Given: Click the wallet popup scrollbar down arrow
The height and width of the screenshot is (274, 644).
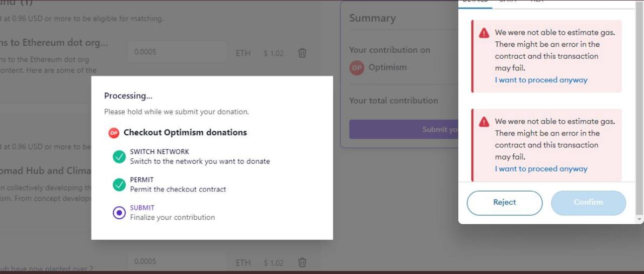Looking at the screenshot, I should 639,220.
